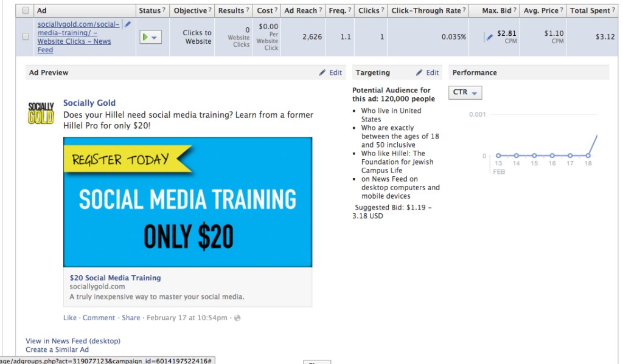The height and width of the screenshot is (364, 623).
Task: Select the Feb 14 point on CTR chart
Action: [x=516, y=156]
